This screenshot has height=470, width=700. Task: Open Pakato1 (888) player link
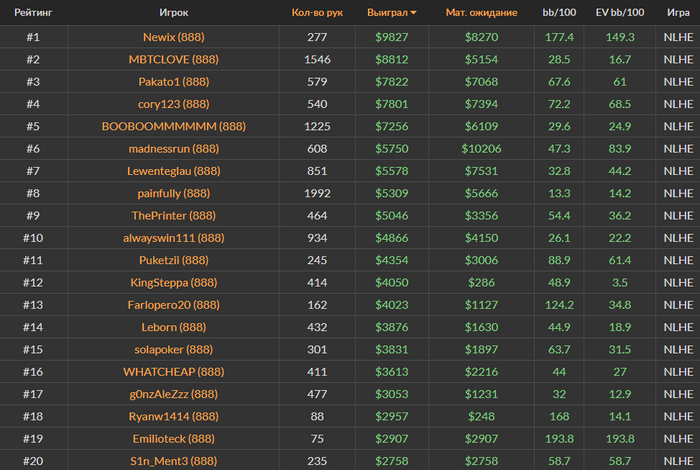(174, 82)
